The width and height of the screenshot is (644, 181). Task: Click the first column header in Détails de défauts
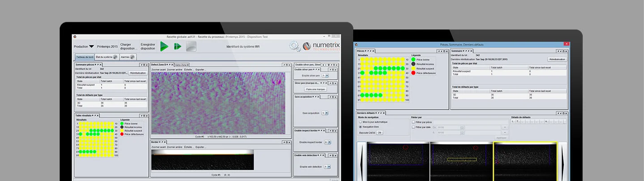[514, 122]
